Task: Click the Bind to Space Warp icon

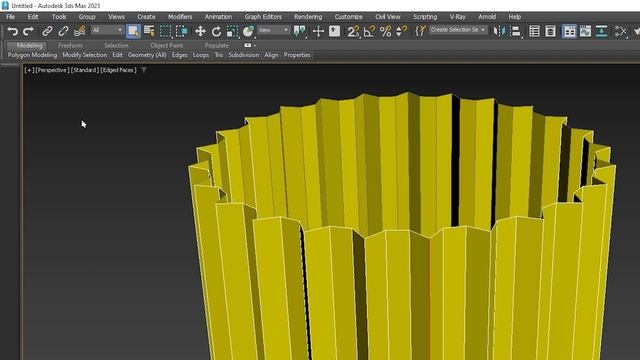Action: (x=80, y=31)
